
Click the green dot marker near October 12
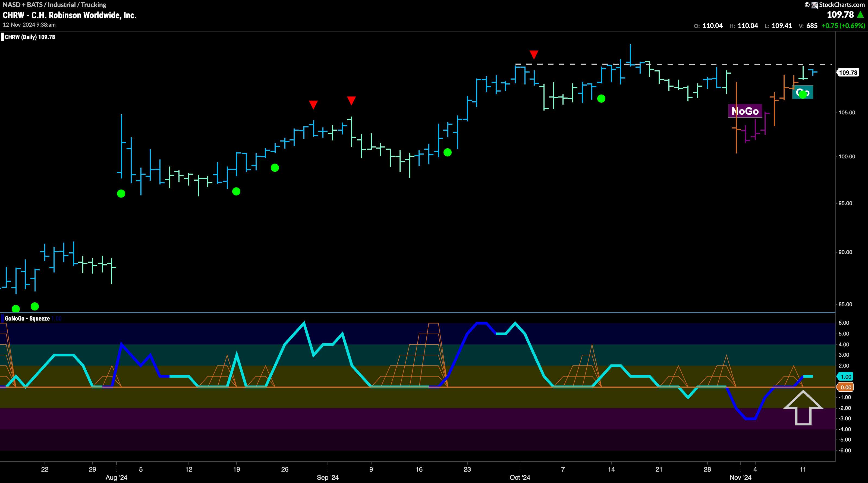coord(601,98)
